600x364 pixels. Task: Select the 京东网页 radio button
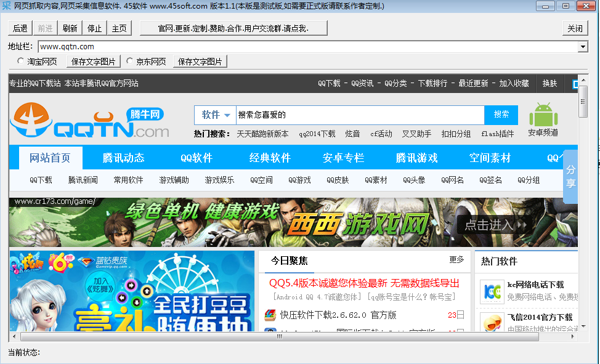[x=130, y=61]
